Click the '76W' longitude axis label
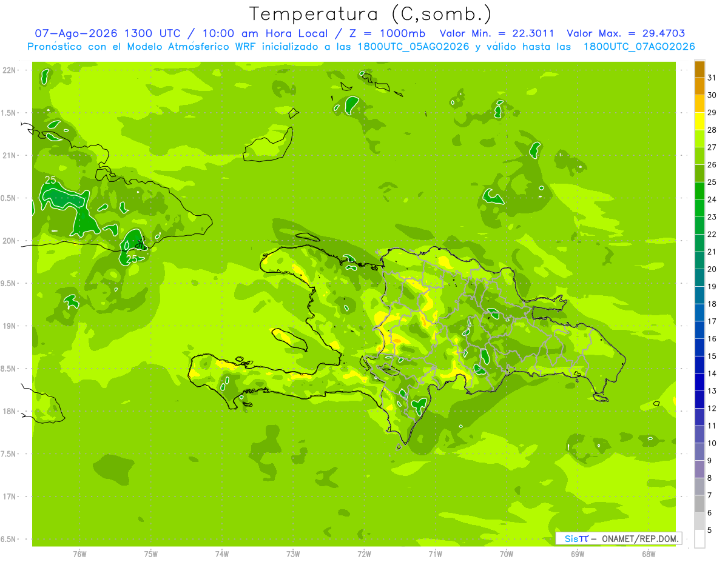Viewport: 728px width, 562px height. [x=79, y=554]
